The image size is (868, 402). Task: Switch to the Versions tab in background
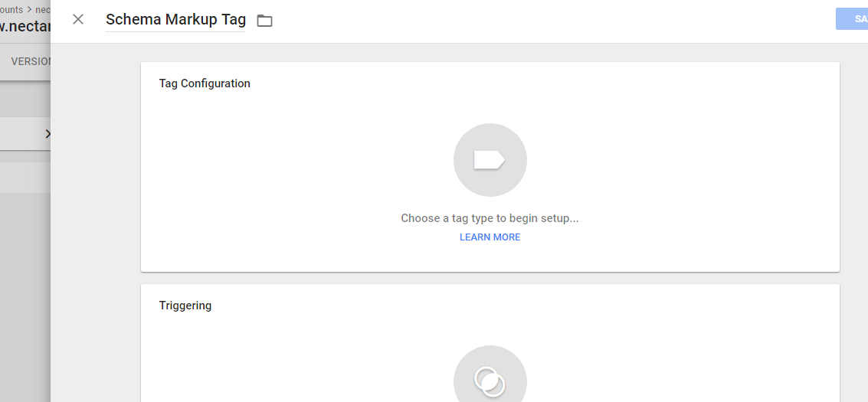[x=29, y=61]
